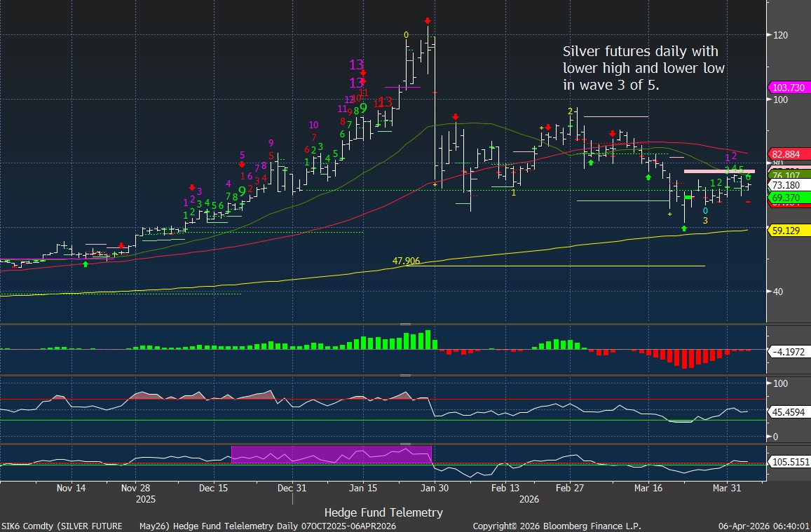Click the green up arrow below the March low

pyautogui.click(x=683, y=229)
